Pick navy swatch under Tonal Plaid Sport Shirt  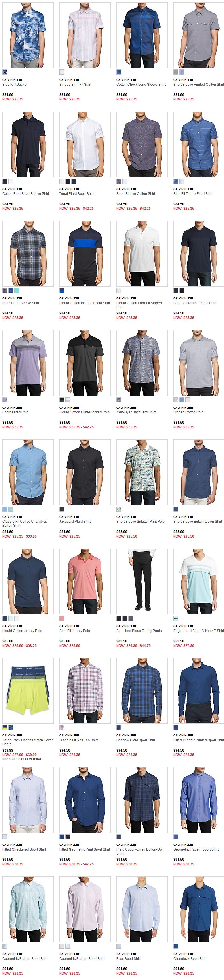[x=74, y=181]
